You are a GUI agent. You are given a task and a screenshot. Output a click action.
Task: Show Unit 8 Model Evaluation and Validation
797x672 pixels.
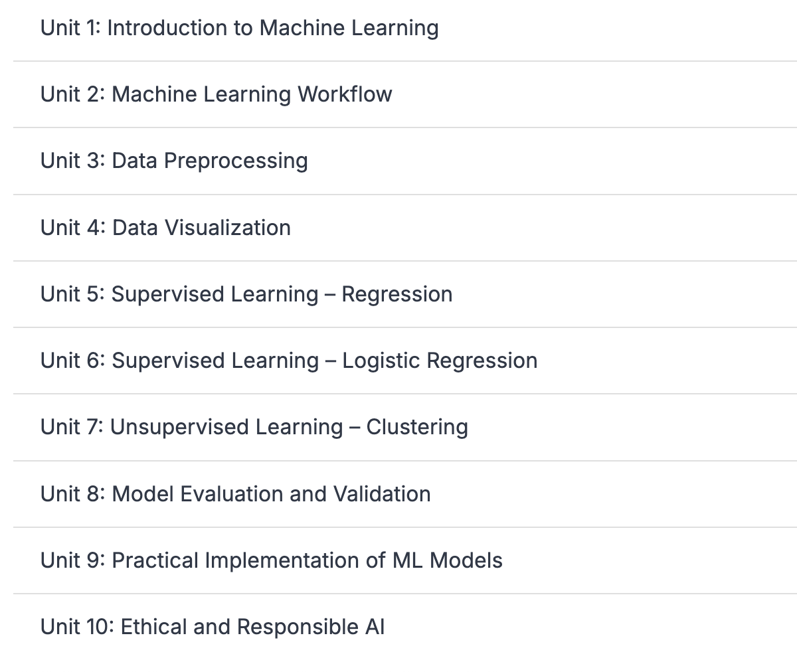(235, 494)
